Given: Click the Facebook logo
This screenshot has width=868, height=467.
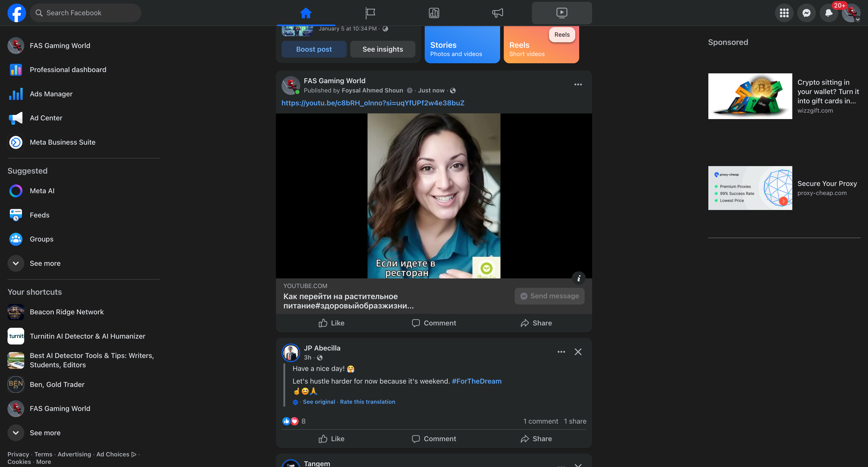Looking at the screenshot, I should point(17,13).
